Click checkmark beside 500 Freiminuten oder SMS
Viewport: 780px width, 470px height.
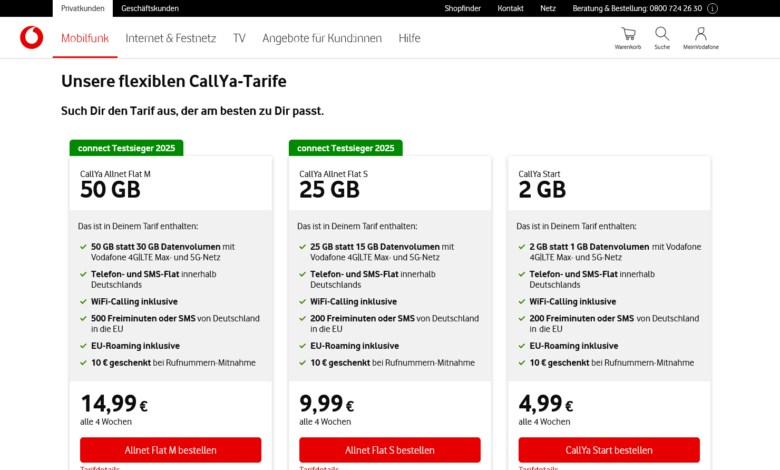[83, 318]
